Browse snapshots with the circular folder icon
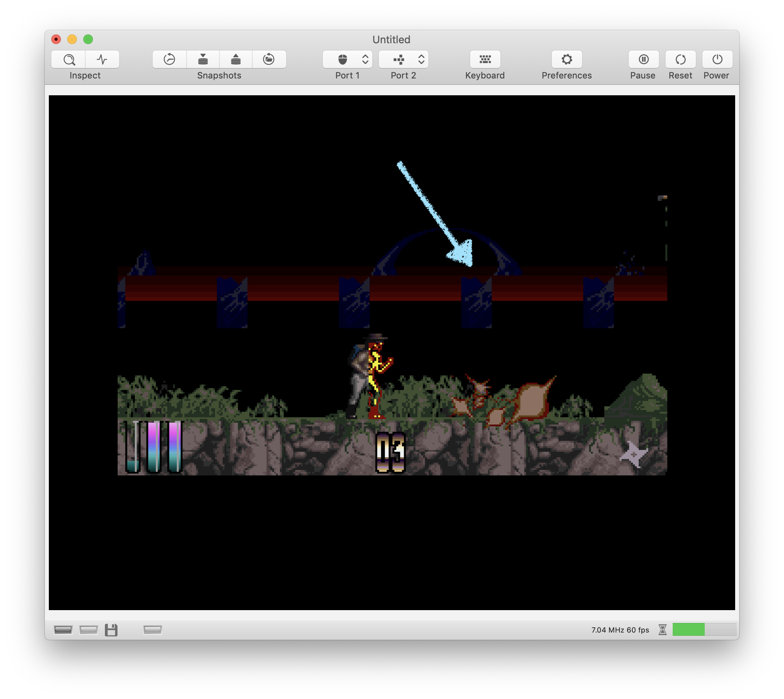The image size is (784, 699). pyautogui.click(x=269, y=60)
